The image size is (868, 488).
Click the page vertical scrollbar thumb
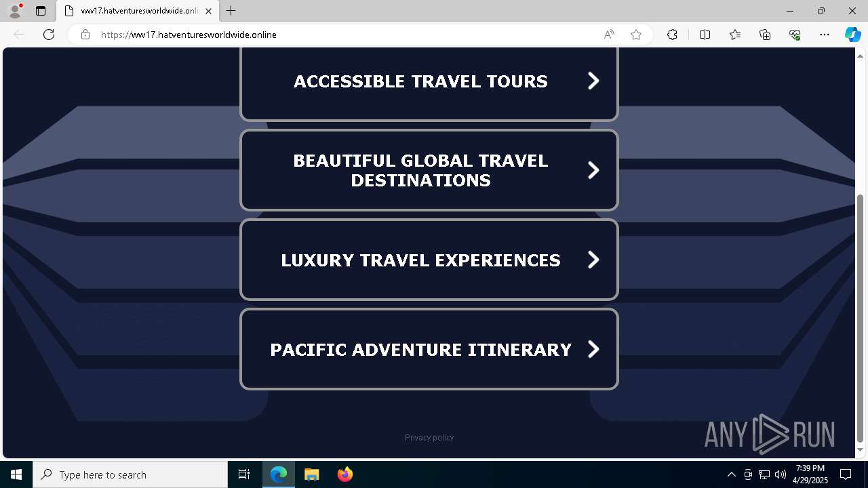tap(861, 319)
